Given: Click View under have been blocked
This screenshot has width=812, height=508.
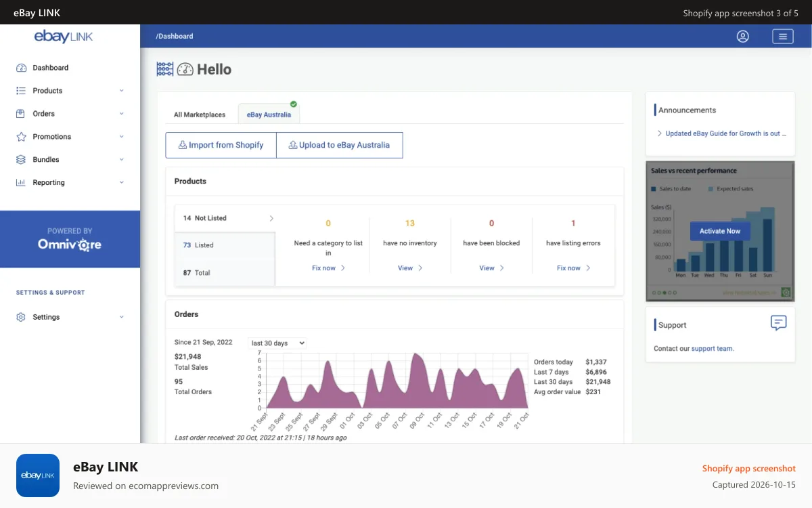Looking at the screenshot, I should point(492,268).
